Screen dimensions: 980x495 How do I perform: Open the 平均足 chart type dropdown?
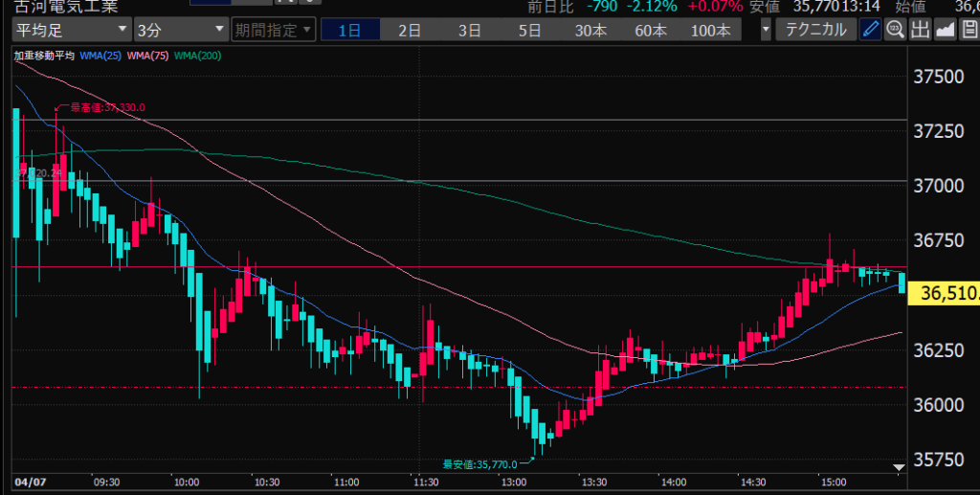[69, 30]
